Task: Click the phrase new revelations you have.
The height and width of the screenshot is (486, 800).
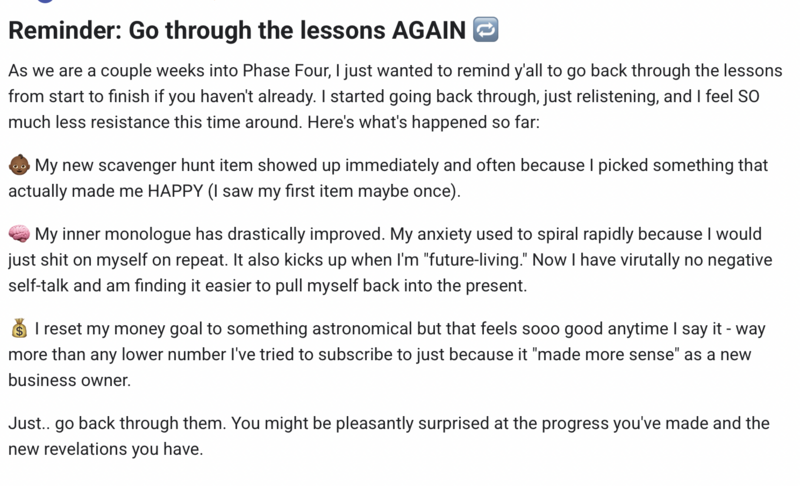Action: coord(106,449)
